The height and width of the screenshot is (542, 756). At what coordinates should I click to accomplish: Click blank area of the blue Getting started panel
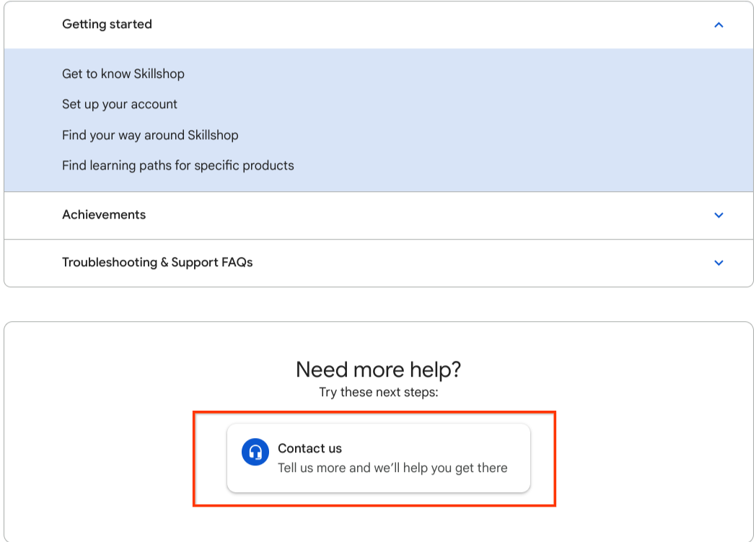point(505,119)
